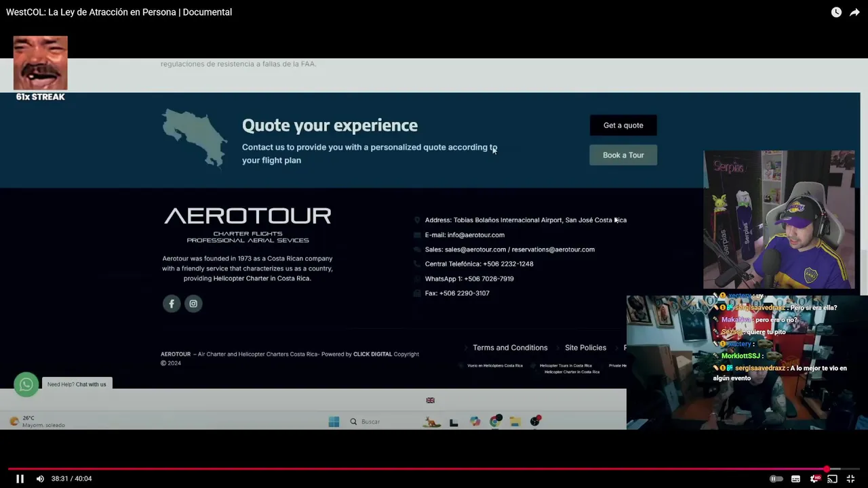Click the reservations@aerotour.com email address
The width and height of the screenshot is (868, 488).
553,249
